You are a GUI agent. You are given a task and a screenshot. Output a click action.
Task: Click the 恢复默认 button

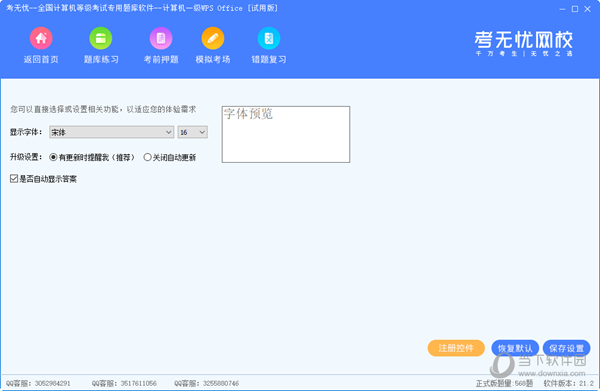[x=515, y=348]
